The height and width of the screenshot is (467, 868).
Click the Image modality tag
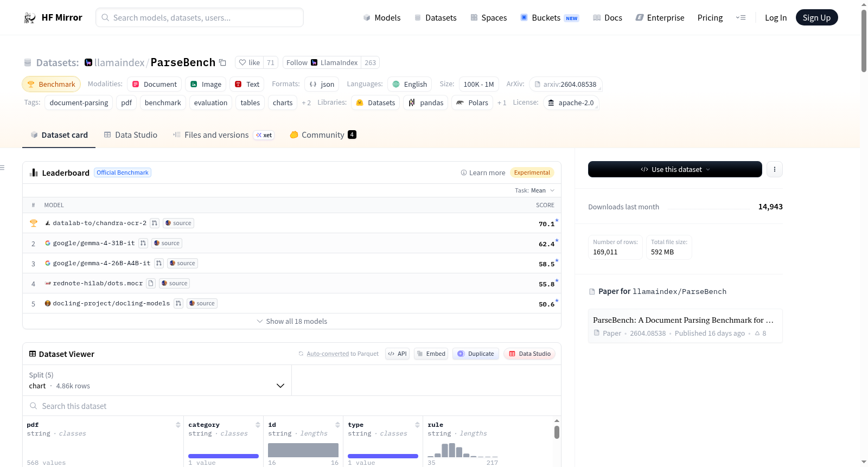[x=206, y=84]
